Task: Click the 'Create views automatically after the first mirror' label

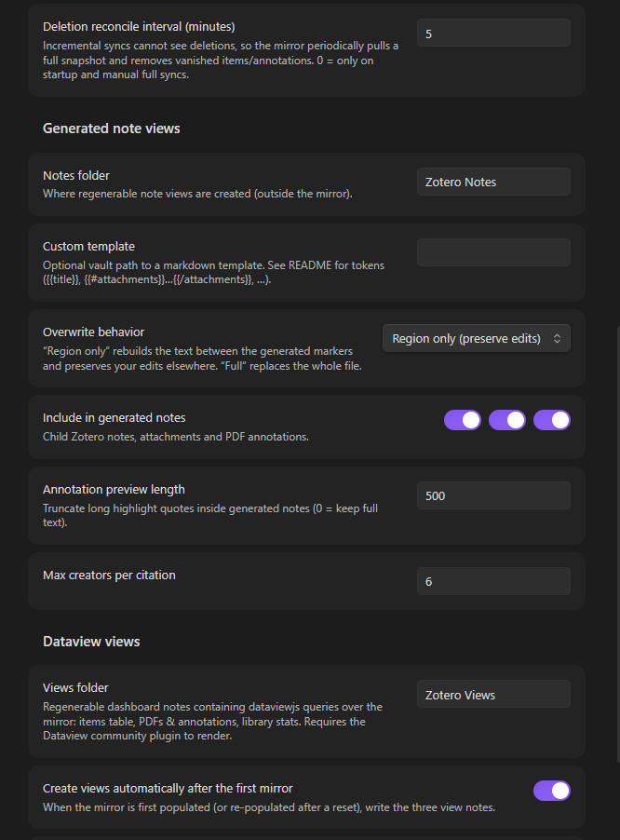Action: pyautogui.click(x=168, y=789)
